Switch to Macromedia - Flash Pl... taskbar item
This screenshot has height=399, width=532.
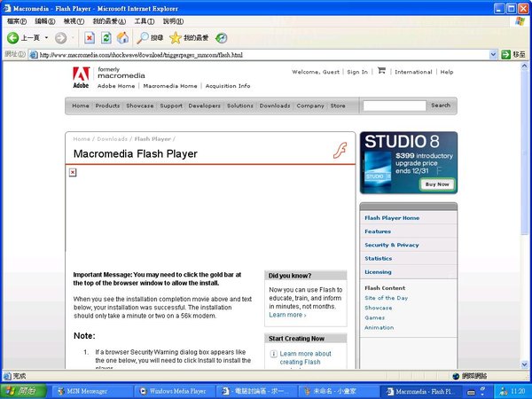click(x=420, y=391)
